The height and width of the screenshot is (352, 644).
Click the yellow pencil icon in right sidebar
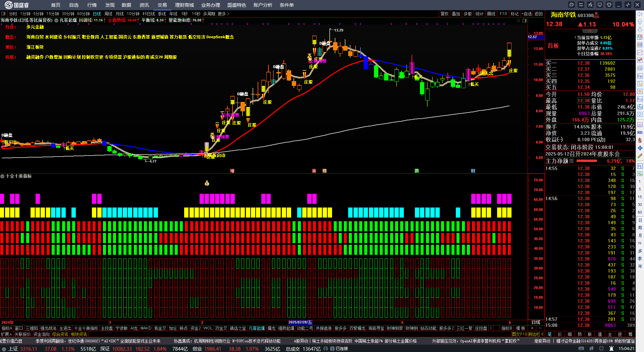click(640, 156)
